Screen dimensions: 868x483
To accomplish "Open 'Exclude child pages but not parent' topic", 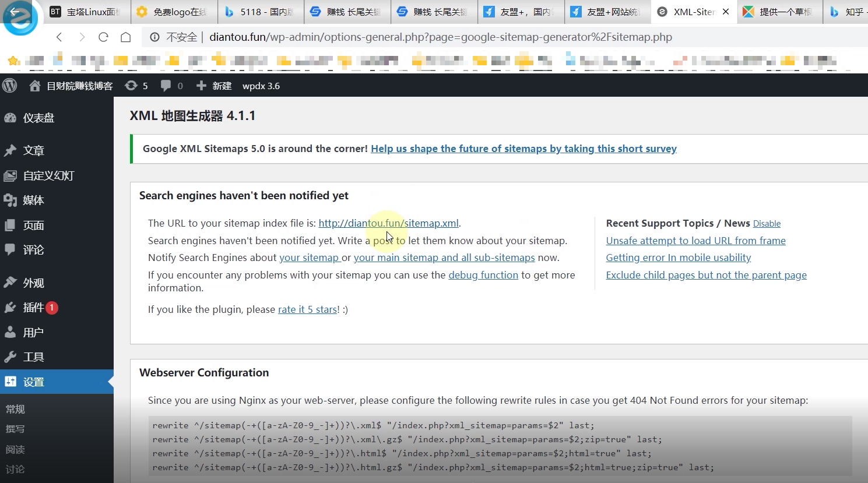I will click(x=707, y=275).
